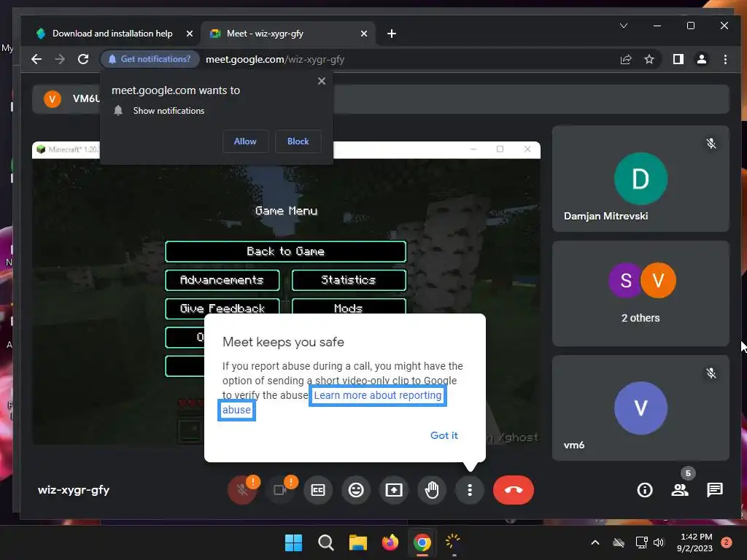This screenshot has width=747, height=560.
Task: Select the vm6 participant tile
Action: pos(640,408)
